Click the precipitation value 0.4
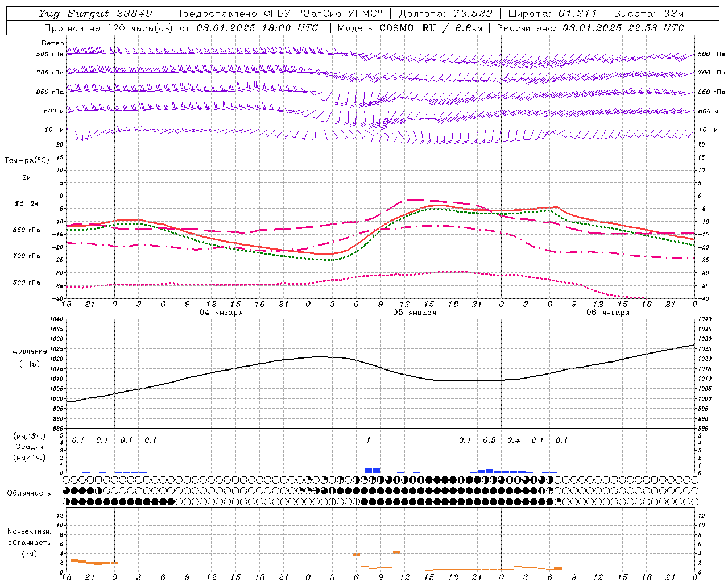 (514, 440)
